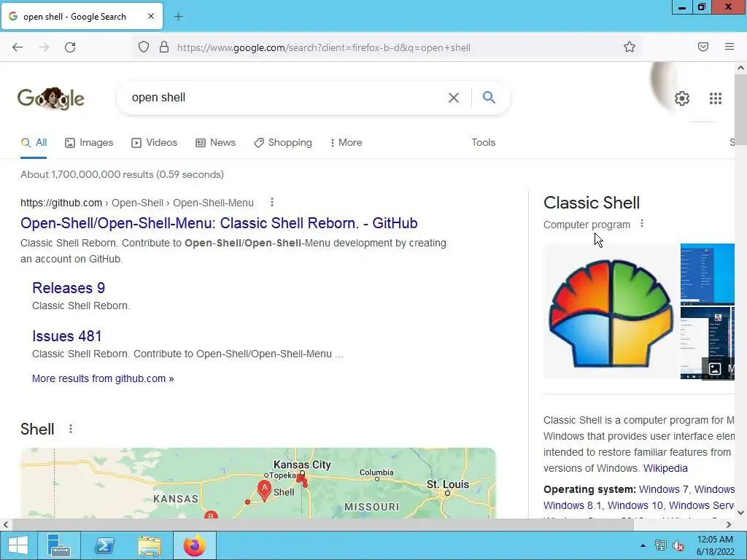Click the horizontal scrollbar left arrow
Screen dimensions: 747x560
6,524
